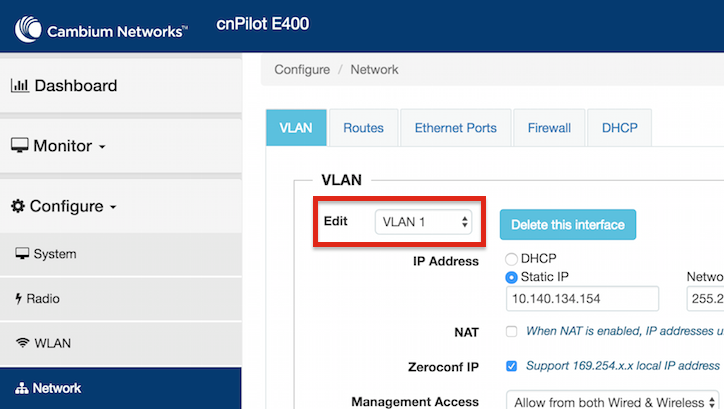
Task: Click the IP address input field
Action: pyautogui.click(x=583, y=299)
